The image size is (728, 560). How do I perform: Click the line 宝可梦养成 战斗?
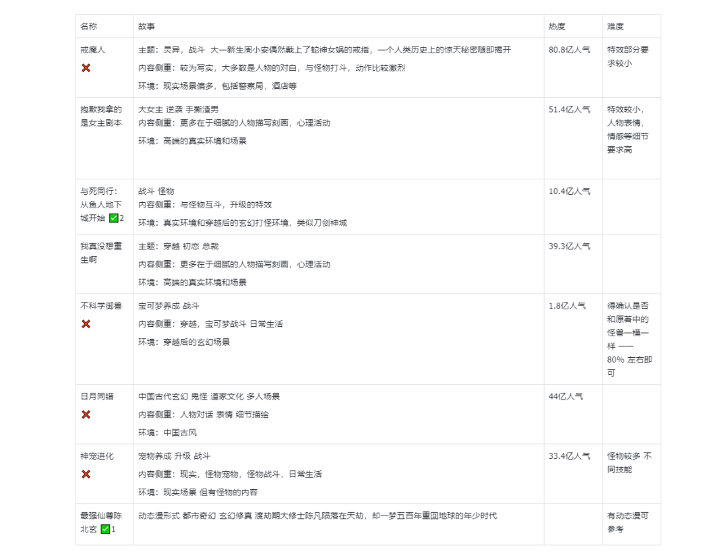pyautogui.click(x=169, y=305)
